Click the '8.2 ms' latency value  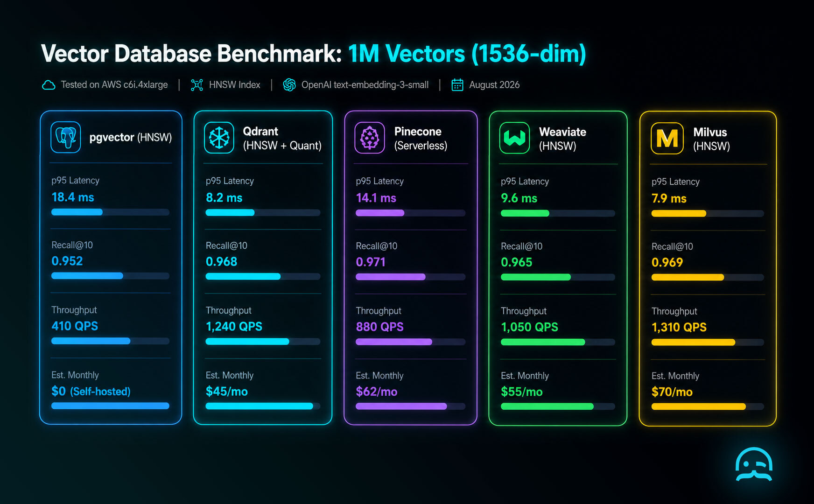(224, 198)
